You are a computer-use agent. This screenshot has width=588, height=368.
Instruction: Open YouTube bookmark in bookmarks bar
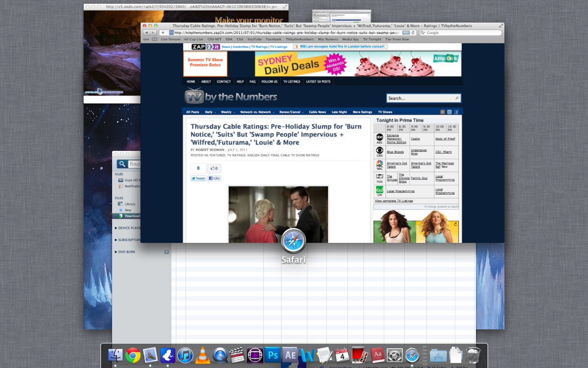[254, 39]
